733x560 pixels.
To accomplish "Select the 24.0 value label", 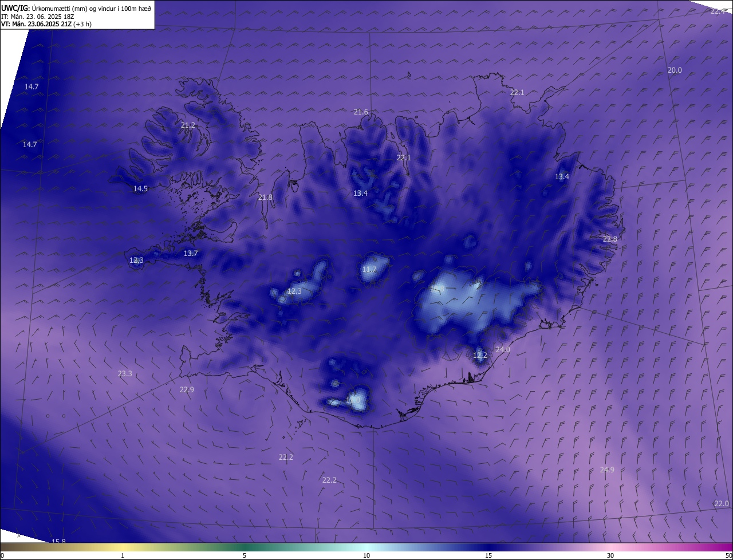I will 503,349.
